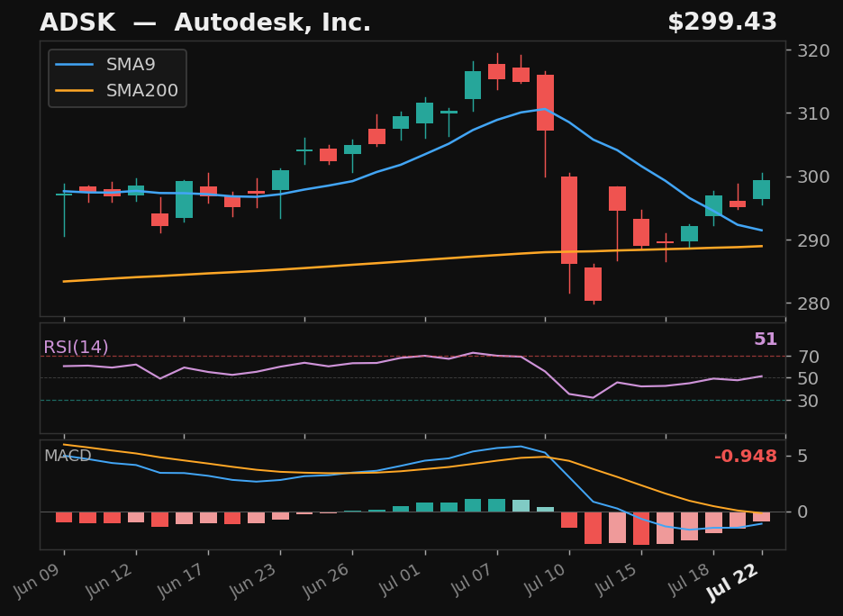The height and width of the screenshot is (616, 843).
Task: Click the RSI(14) panel label
Action: click(x=76, y=348)
